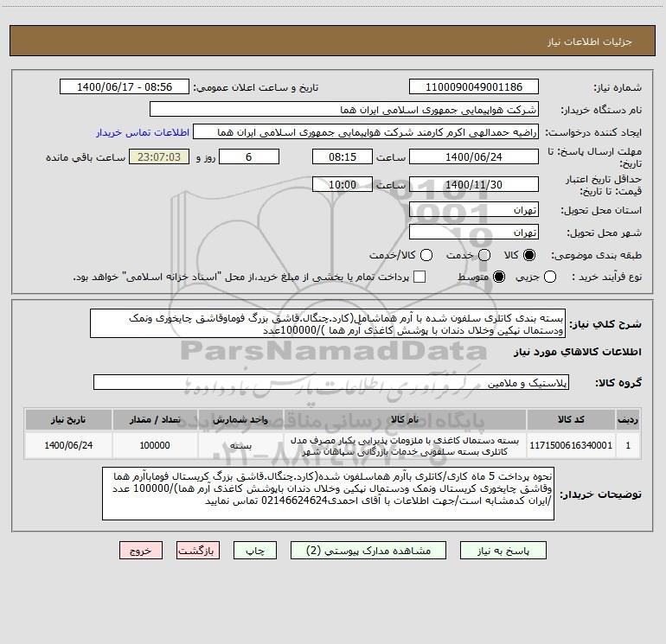Open the اطلاعات تماس خریدار link
This screenshot has width=666, height=644.
pyautogui.click(x=143, y=132)
